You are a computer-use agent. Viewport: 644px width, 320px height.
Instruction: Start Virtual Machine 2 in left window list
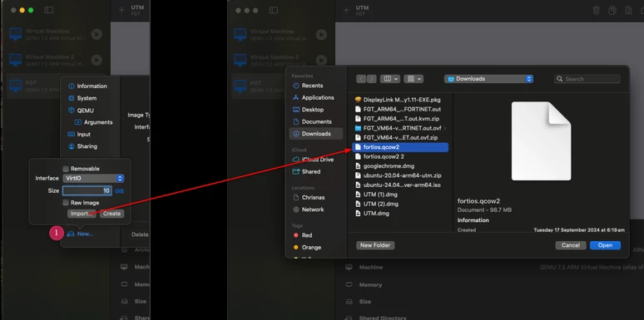(x=97, y=60)
